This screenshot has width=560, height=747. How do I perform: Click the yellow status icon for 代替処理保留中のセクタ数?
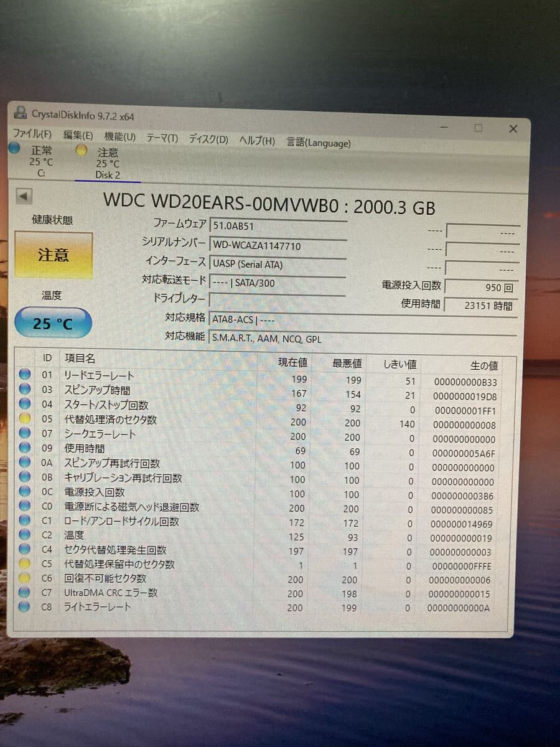tap(25, 563)
